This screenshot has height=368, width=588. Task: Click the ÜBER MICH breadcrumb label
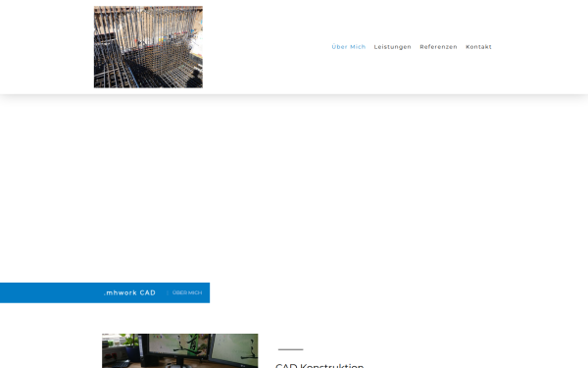point(187,292)
